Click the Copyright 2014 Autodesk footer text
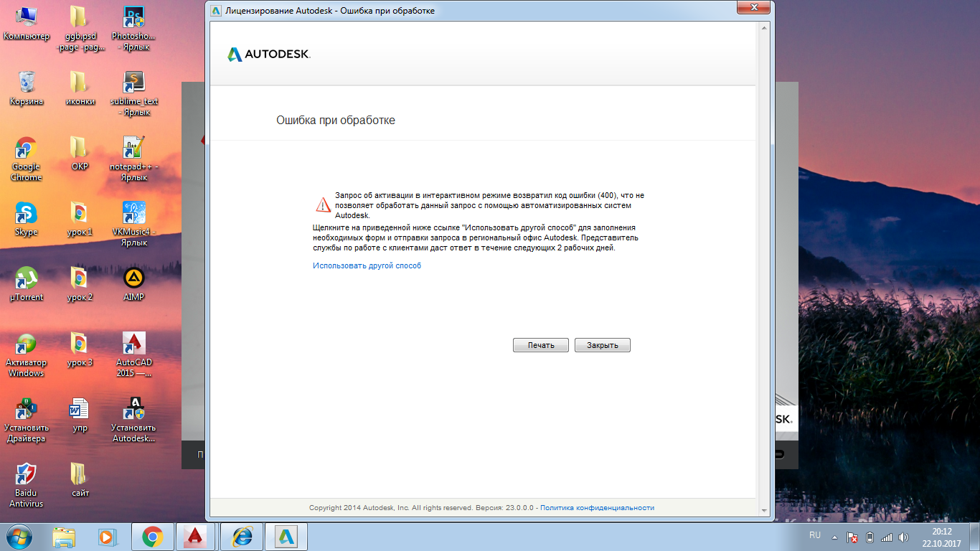 point(422,507)
